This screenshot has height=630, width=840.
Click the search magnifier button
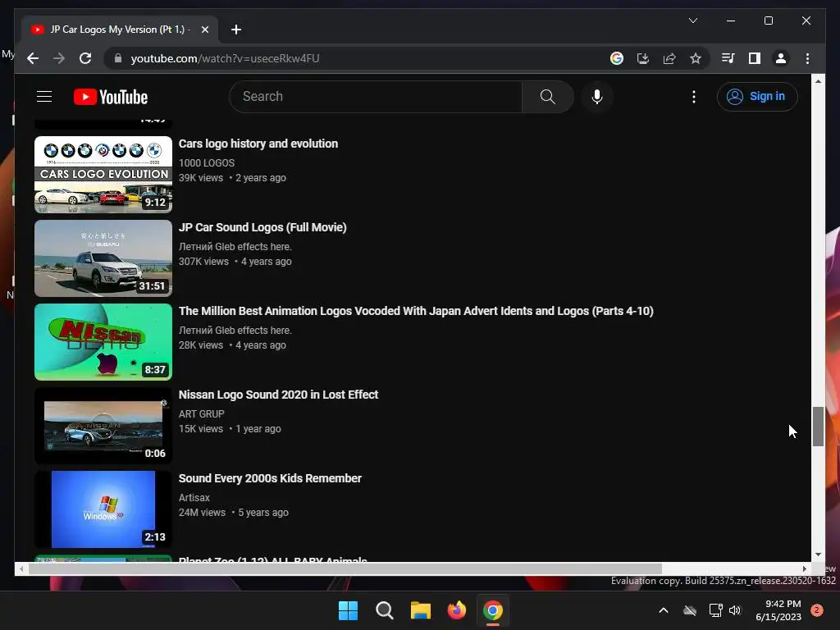pyautogui.click(x=547, y=97)
